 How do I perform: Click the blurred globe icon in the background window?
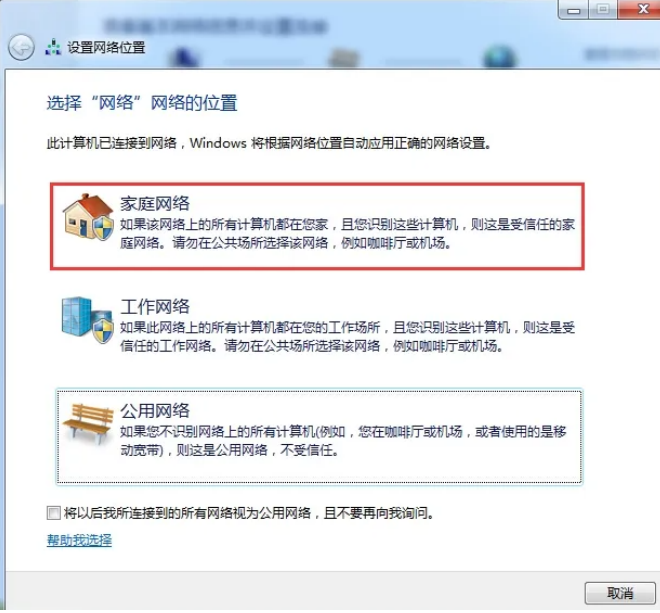[499, 57]
